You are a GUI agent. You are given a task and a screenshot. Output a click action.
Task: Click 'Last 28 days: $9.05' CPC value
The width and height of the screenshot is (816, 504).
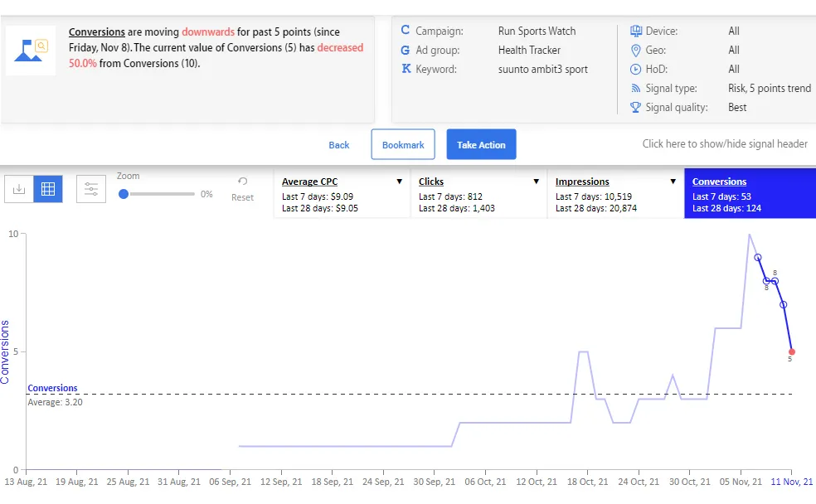click(319, 208)
